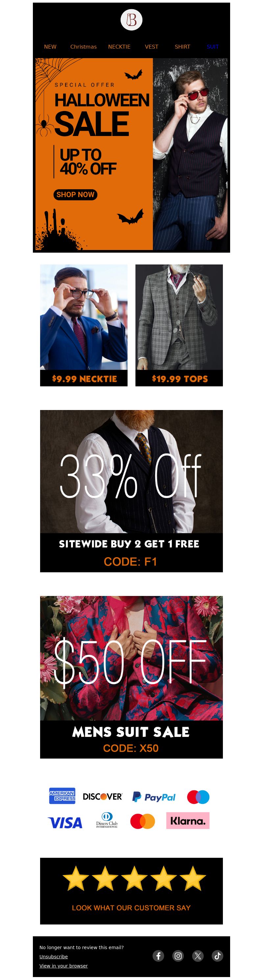
Task: Open the $9.99 NECKTIE product image
Action: click(x=84, y=325)
